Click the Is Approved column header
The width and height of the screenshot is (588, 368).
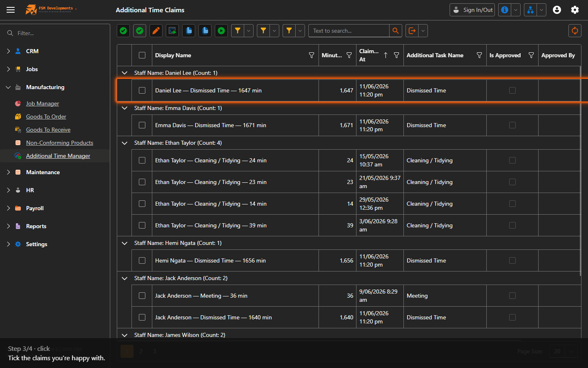click(505, 55)
